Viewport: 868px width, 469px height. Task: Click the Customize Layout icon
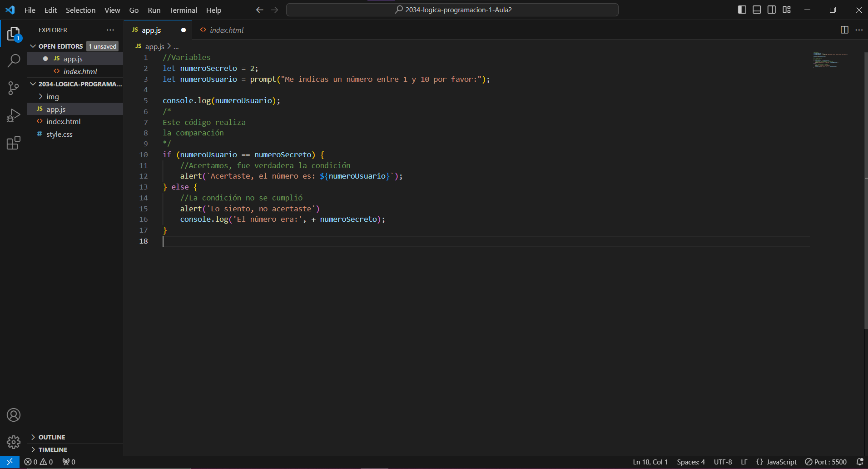[x=787, y=10]
